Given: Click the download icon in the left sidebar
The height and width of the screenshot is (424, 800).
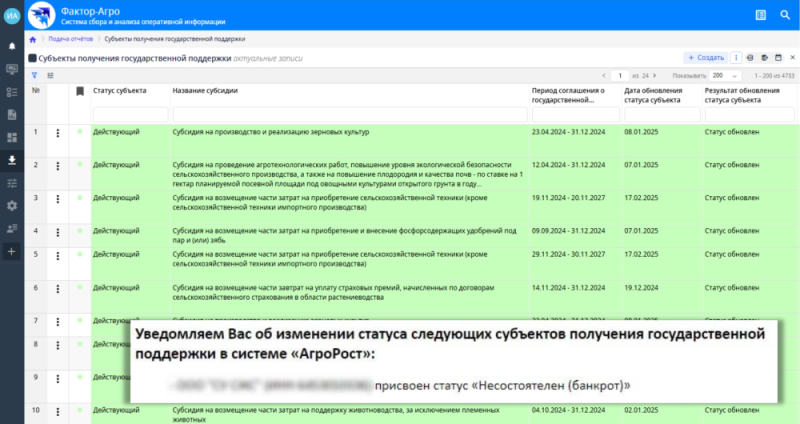Looking at the screenshot, I should point(12,160).
